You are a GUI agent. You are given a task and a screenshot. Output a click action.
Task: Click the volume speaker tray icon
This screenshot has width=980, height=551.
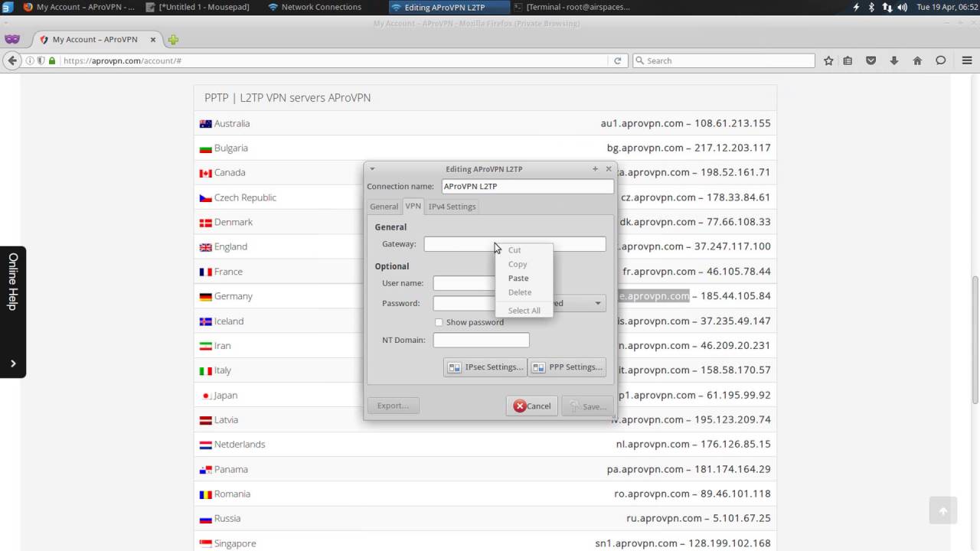click(x=902, y=7)
